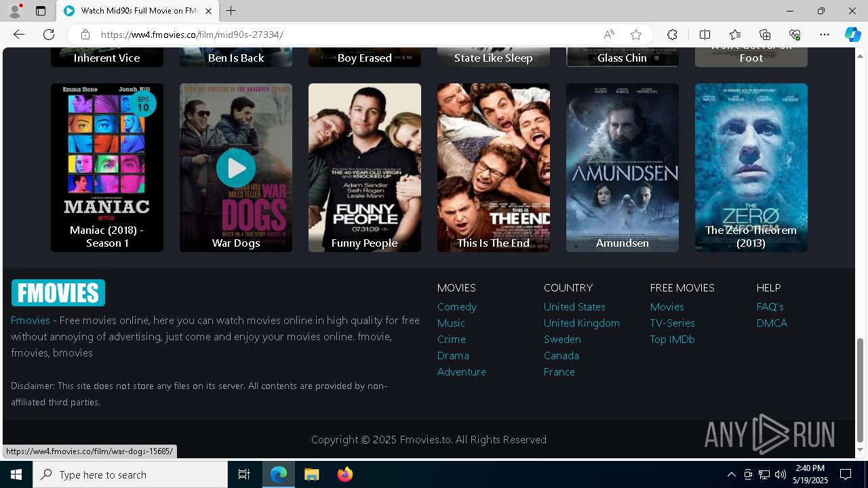The height and width of the screenshot is (488, 868).
Task: Open This Is The End poster
Action: tap(494, 167)
